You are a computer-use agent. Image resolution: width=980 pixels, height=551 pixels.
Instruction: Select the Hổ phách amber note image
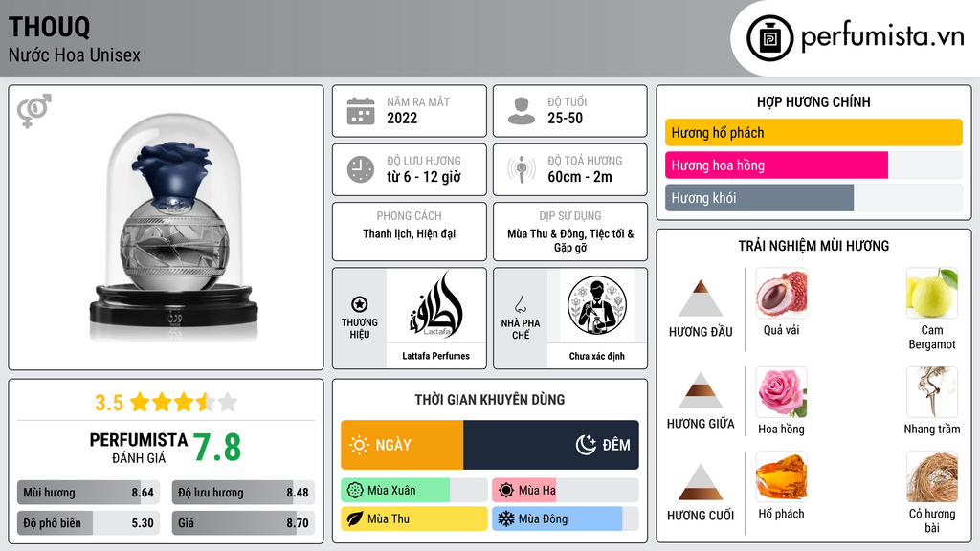(x=781, y=476)
